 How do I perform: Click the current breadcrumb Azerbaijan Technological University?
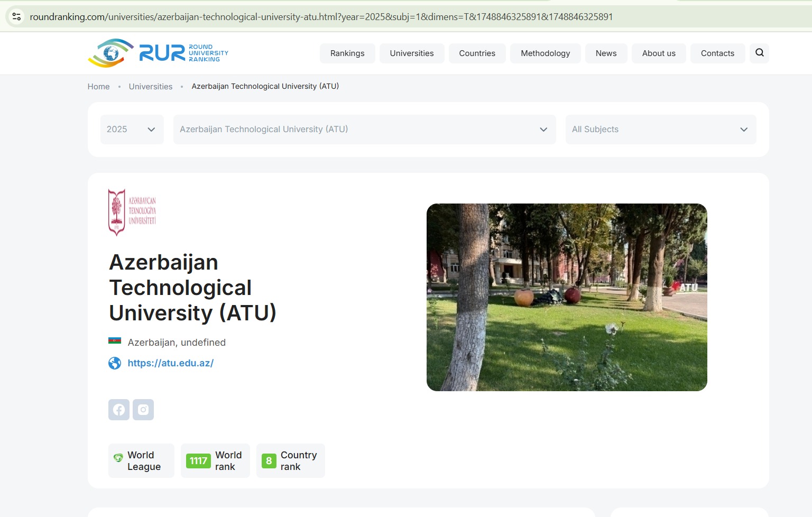(265, 86)
